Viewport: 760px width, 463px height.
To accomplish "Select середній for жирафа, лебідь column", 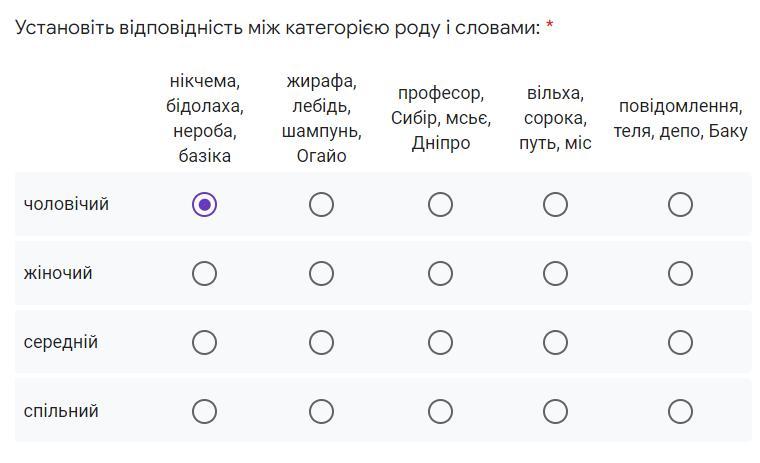I will point(321,342).
